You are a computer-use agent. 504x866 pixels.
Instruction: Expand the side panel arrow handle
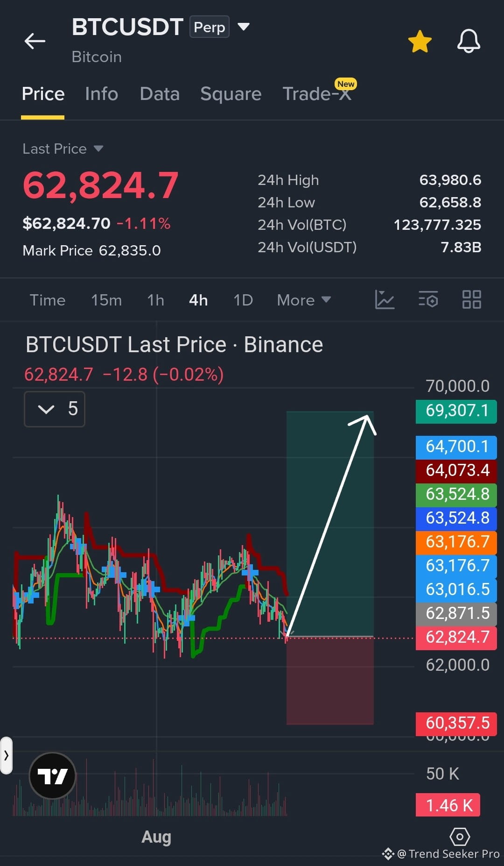pyautogui.click(x=6, y=755)
